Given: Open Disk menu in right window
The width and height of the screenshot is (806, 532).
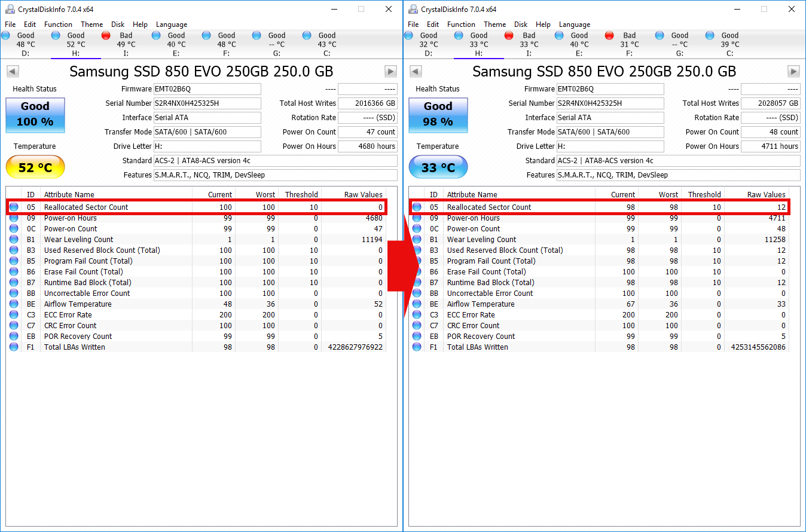Looking at the screenshot, I should tap(521, 25).
